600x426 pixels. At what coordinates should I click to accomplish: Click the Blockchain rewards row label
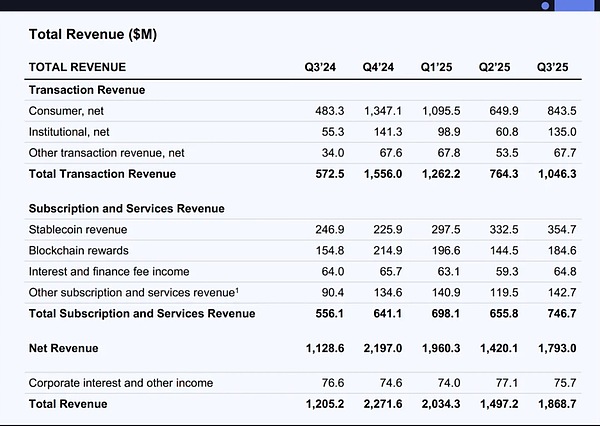pos(79,250)
